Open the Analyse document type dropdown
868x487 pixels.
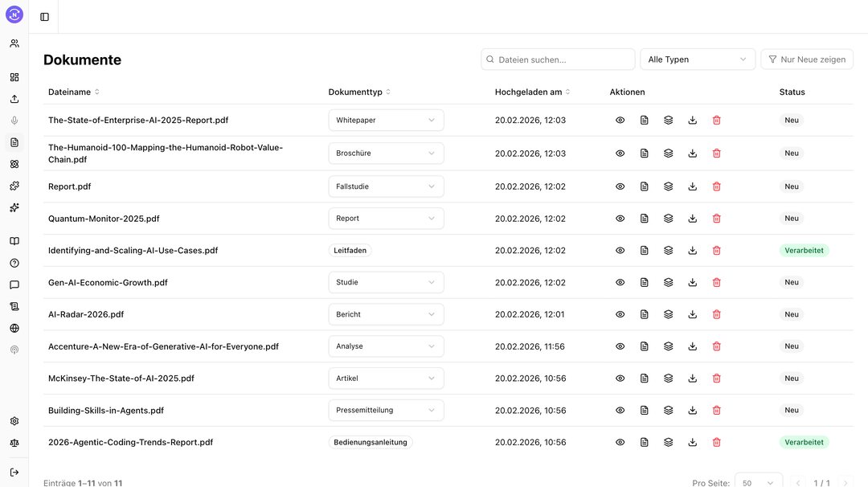pos(386,346)
